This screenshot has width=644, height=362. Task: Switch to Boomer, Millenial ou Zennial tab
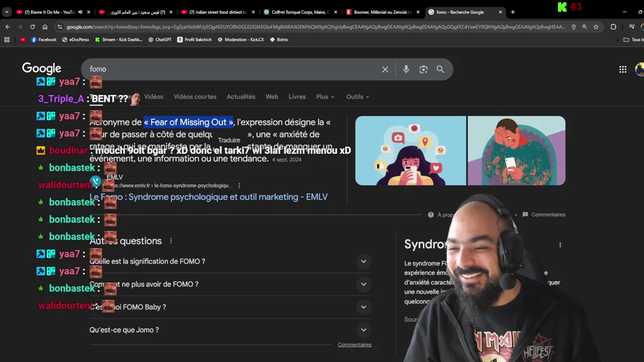pos(382,12)
